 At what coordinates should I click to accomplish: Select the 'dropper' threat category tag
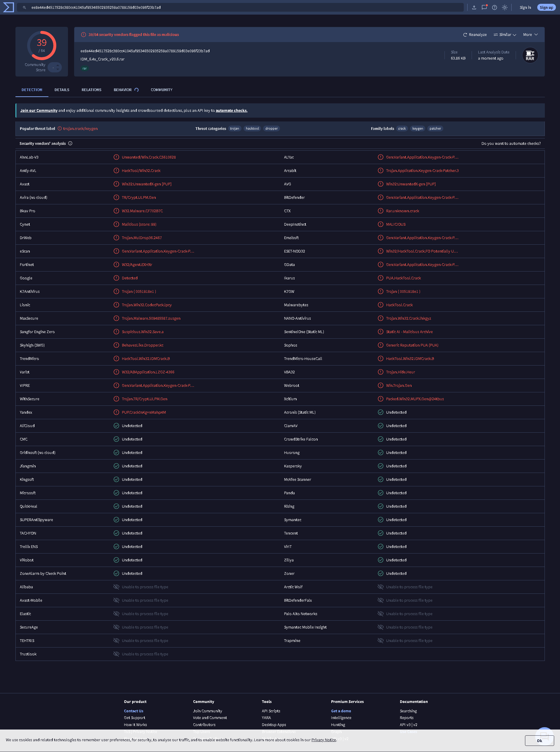tap(272, 128)
